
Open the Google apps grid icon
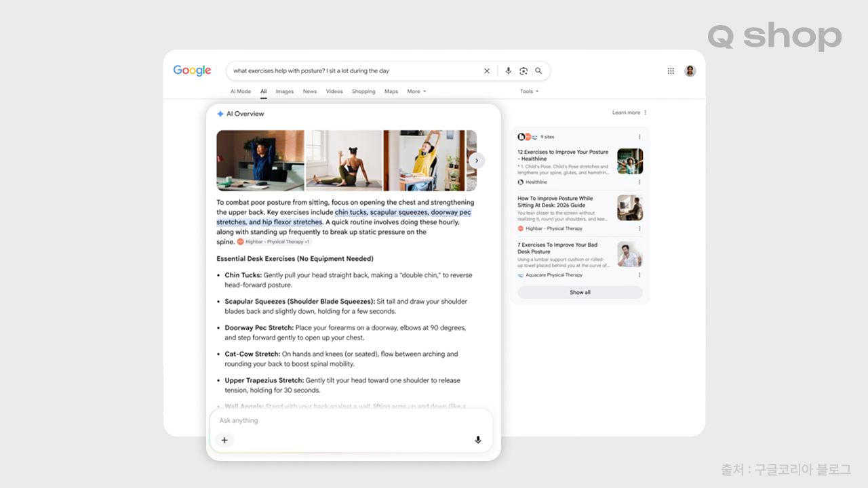[x=671, y=71]
